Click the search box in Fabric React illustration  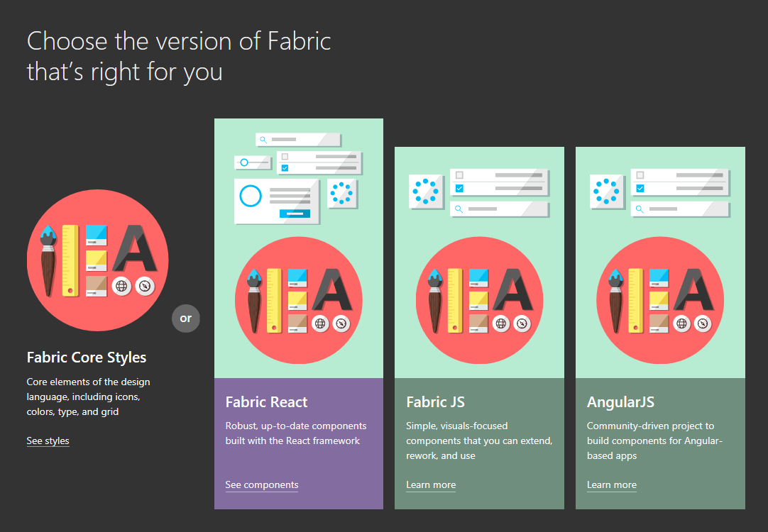pyautogui.click(x=298, y=140)
